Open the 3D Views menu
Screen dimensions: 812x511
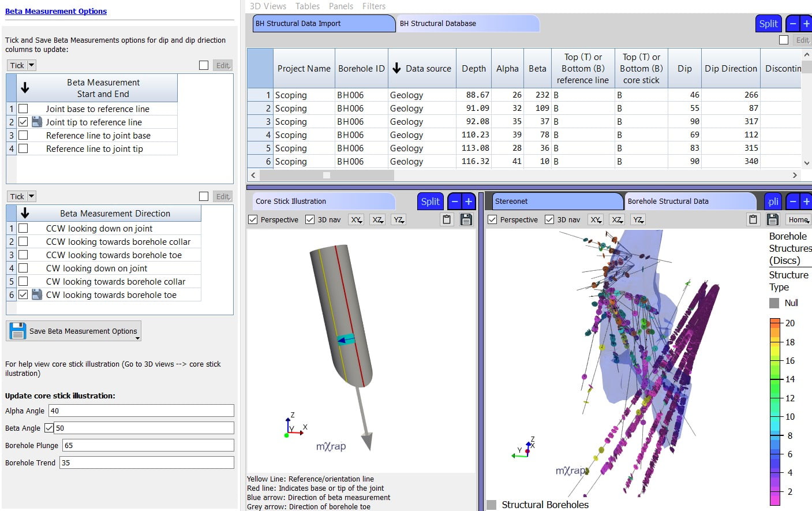point(269,6)
